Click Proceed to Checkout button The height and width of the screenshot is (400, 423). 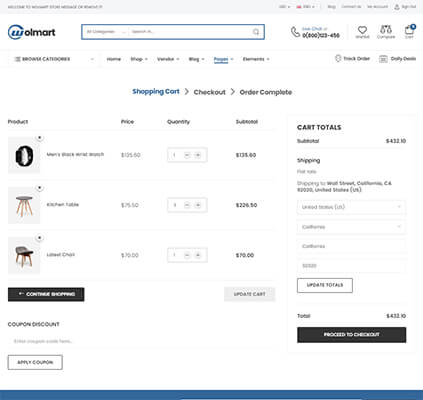tap(352, 335)
